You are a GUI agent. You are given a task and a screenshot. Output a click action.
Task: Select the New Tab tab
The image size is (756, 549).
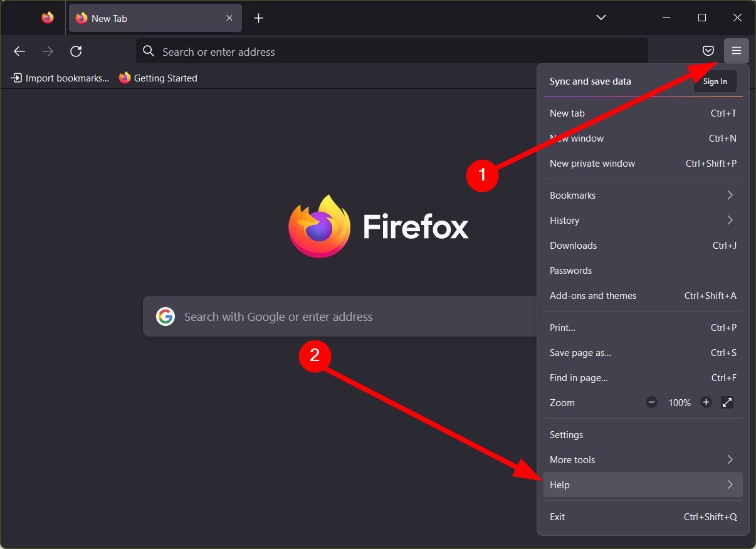point(155,18)
